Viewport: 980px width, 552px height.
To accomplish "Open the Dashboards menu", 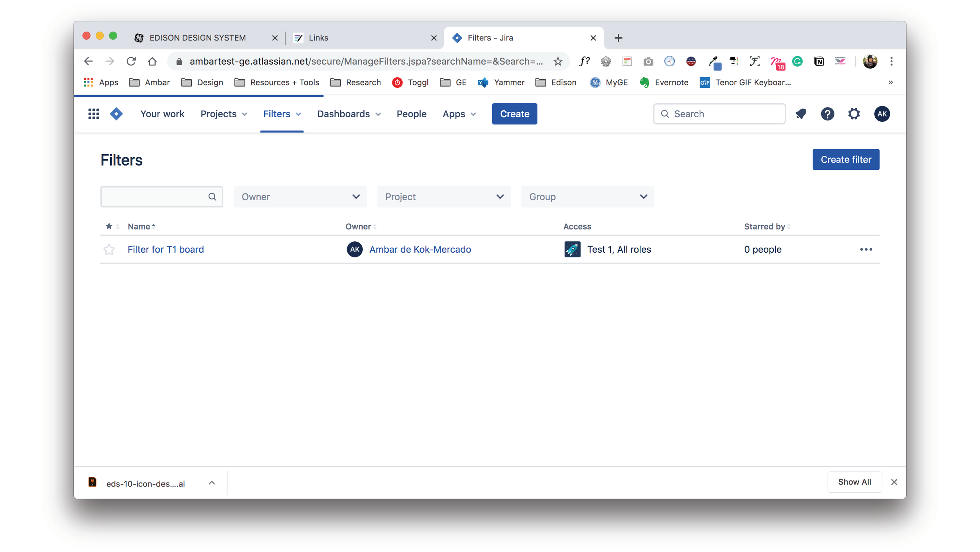I will coord(348,114).
